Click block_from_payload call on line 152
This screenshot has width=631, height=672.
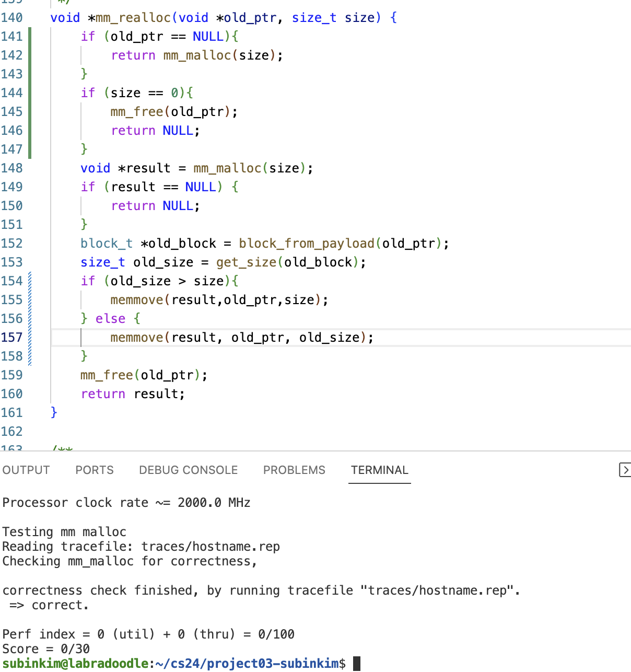(307, 244)
